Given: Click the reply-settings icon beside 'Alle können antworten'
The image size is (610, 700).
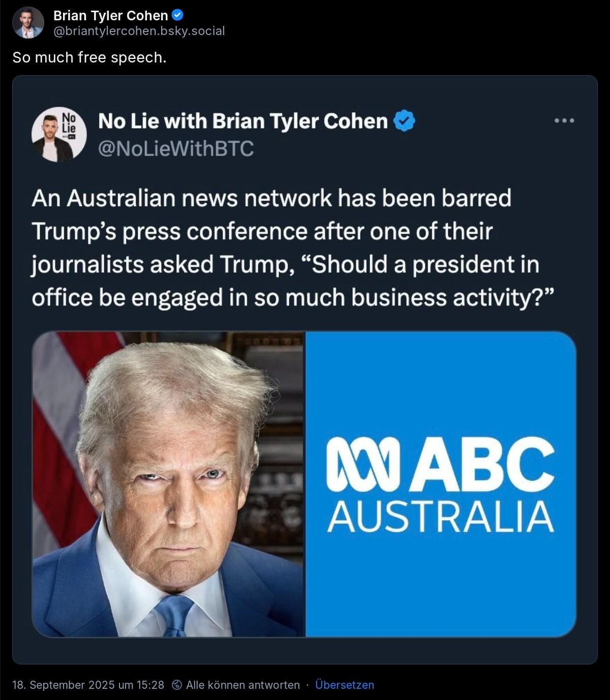Looking at the screenshot, I should pos(177,685).
